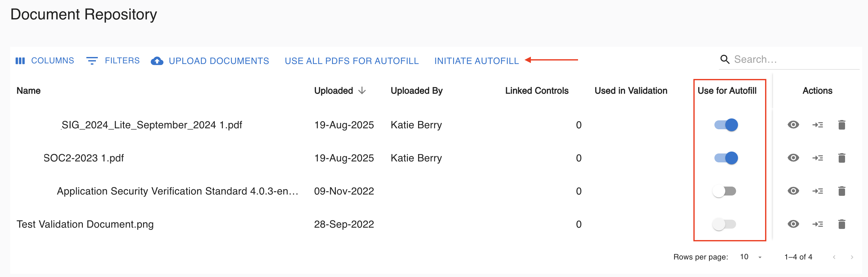Select Application Security Verification Standard file name
This screenshot has height=277, width=868.
[x=177, y=191]
